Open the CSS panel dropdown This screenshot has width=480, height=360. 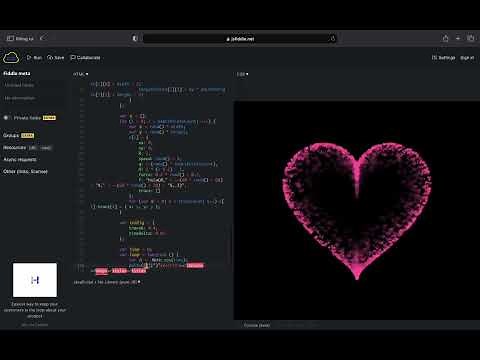pos(242,74)
